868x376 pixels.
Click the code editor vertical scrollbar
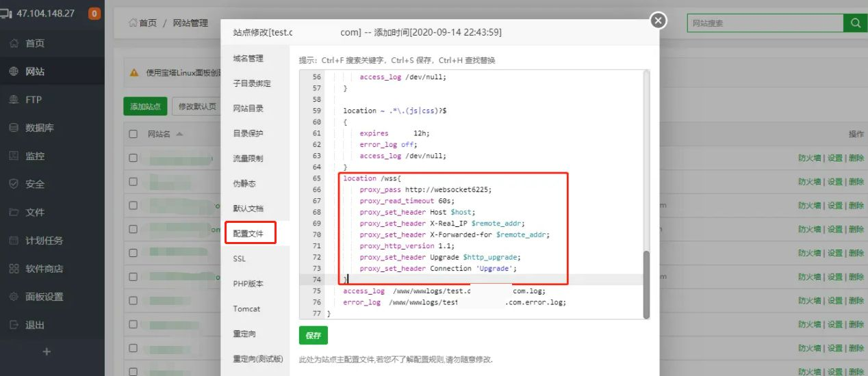[x=646, y=283]
